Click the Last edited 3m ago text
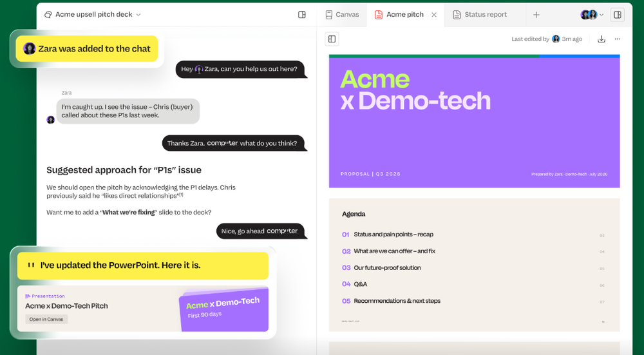Viewport: 644px width, 355px height. pyautogui.click(x=547, y=39)
